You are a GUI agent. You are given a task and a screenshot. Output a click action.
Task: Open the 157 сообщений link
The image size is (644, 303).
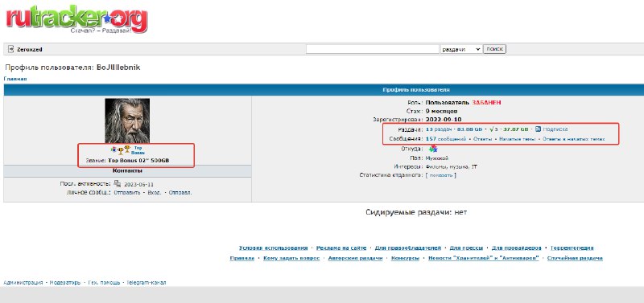(446, 139)
